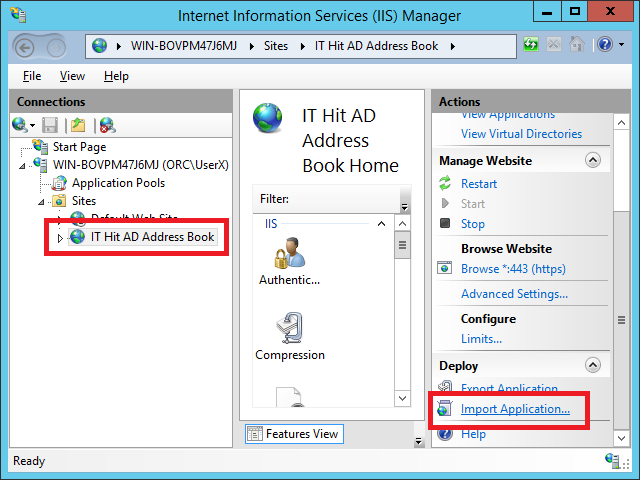640x480 pixels.
Task: Switch to the Features View tab
Action: [294, 433]
